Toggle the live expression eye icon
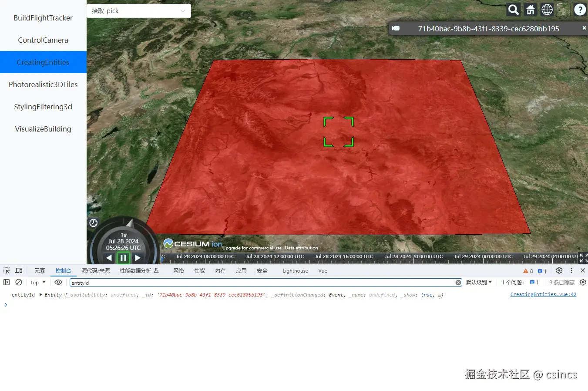This screenshot has height=391, width=588. (58, 282)
